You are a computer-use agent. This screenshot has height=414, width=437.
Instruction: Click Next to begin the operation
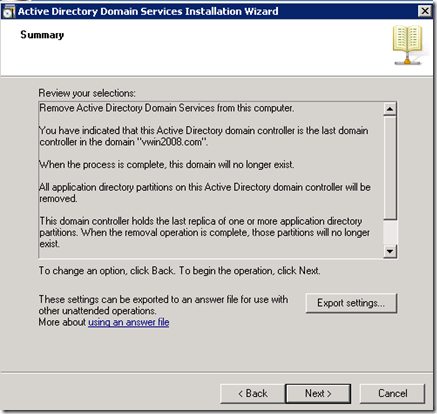[x=318, y=394]
